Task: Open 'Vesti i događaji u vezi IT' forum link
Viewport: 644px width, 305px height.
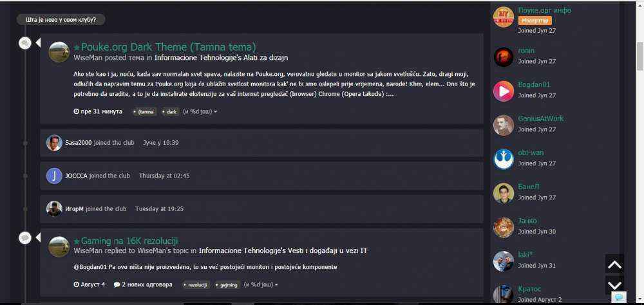Action: pyautogui.click(x=283, y=250)
